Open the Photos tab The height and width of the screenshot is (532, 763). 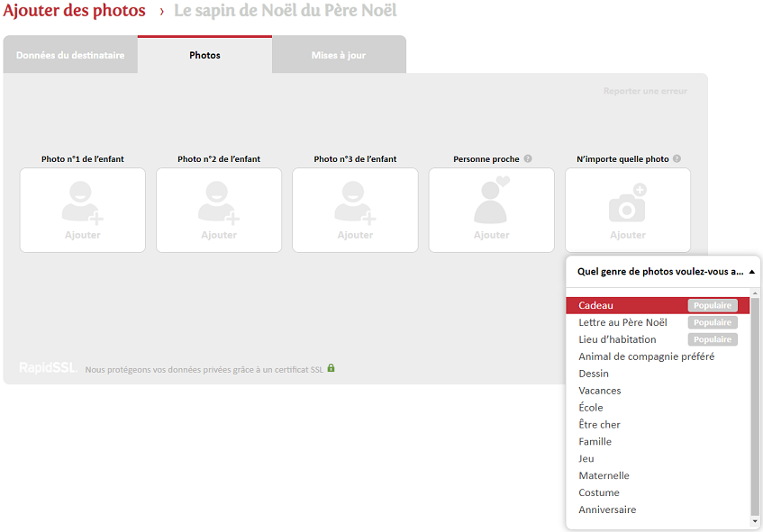tap(204, 55)
